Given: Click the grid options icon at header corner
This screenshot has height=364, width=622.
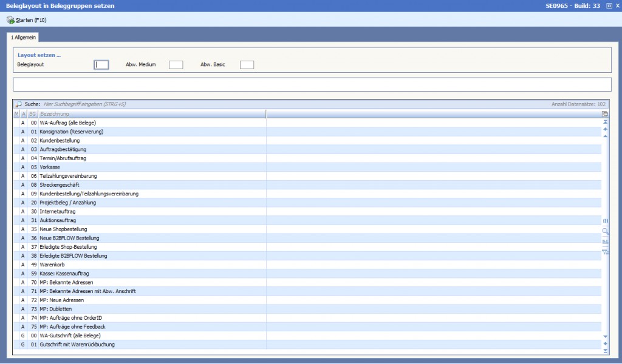Looking at the screenshot, I should coord(605,114).
